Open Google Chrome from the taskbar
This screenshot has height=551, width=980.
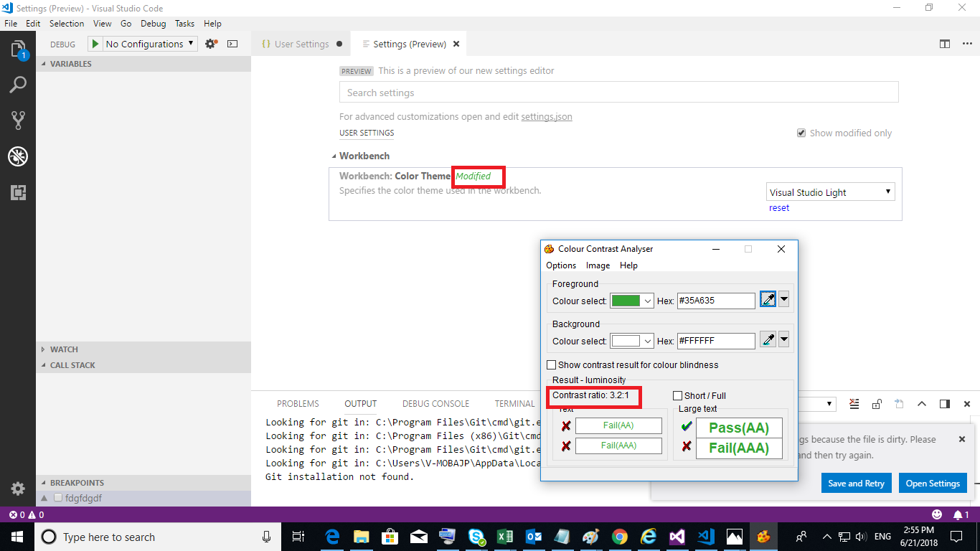pyautogui.click(x=620, y=537)
